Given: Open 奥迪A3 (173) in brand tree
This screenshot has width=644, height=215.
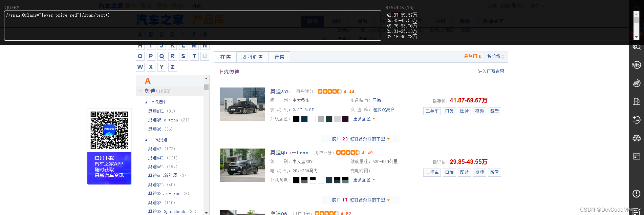Looking at the screenshot, I should 162,149.
